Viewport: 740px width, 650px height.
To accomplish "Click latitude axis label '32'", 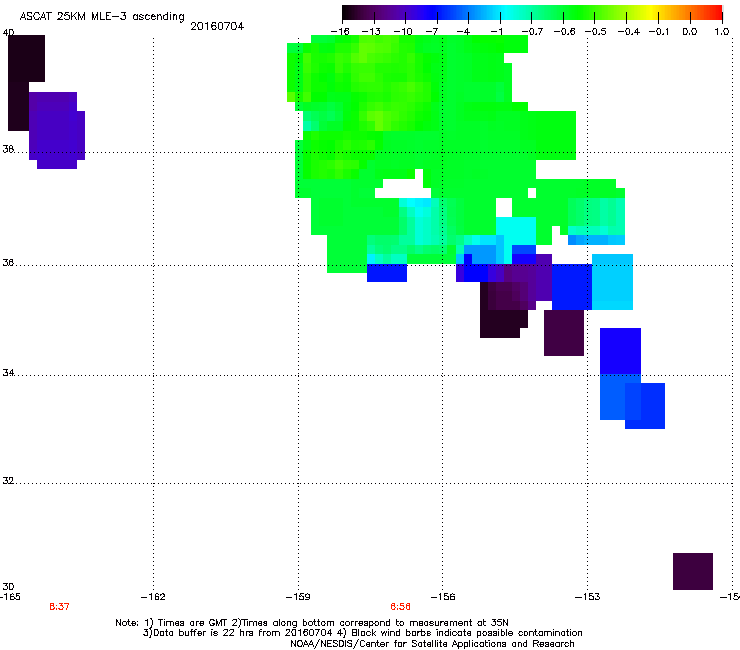I will [x=8, y=481].
